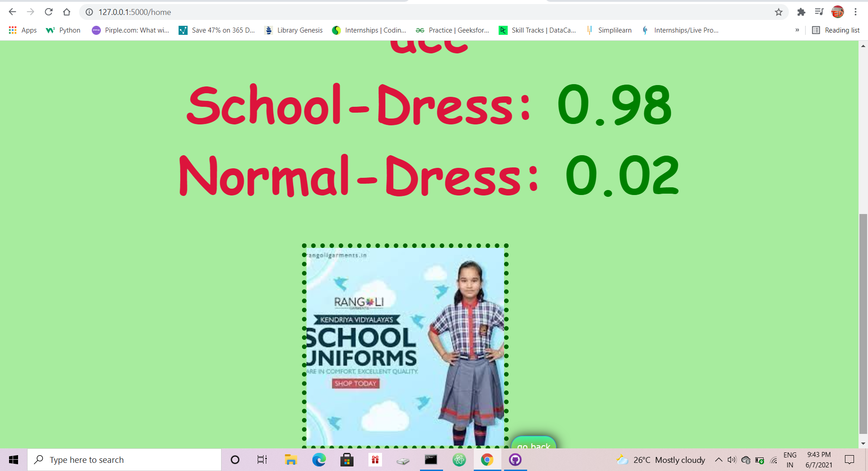The width and height of the screenshot is (868, 471).
Task: Open File Explorer from the taskbar
Action: (x=291, y=460)
